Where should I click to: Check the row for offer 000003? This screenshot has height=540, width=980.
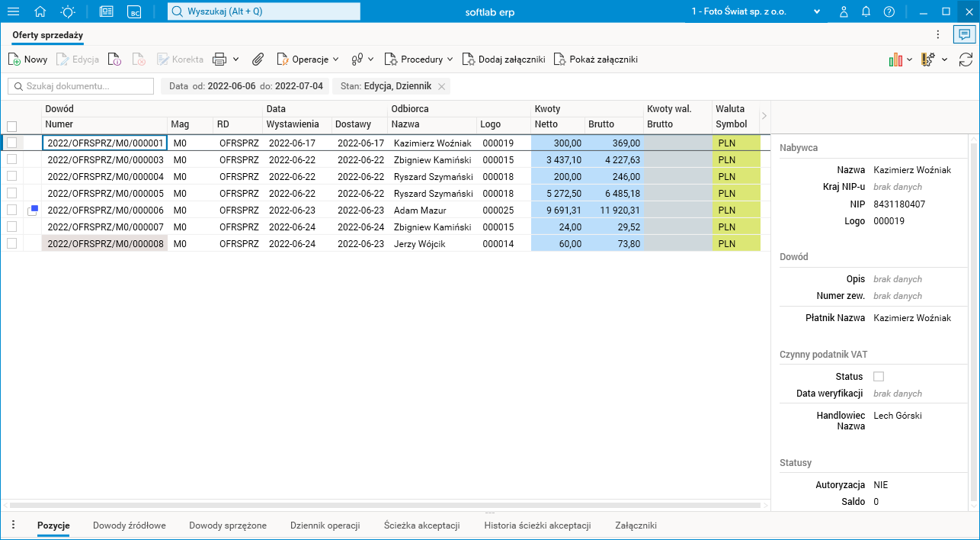click(x=11, y=159)
